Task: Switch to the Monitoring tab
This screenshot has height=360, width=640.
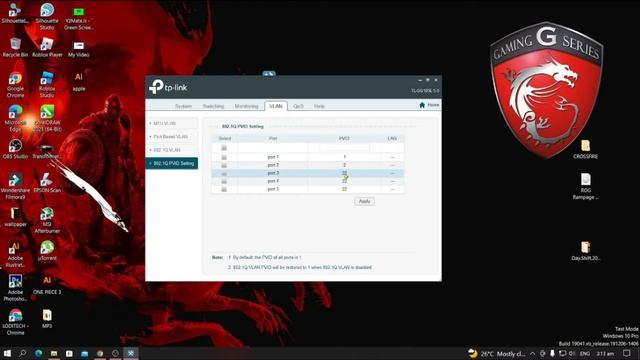Action: point(247,106)
